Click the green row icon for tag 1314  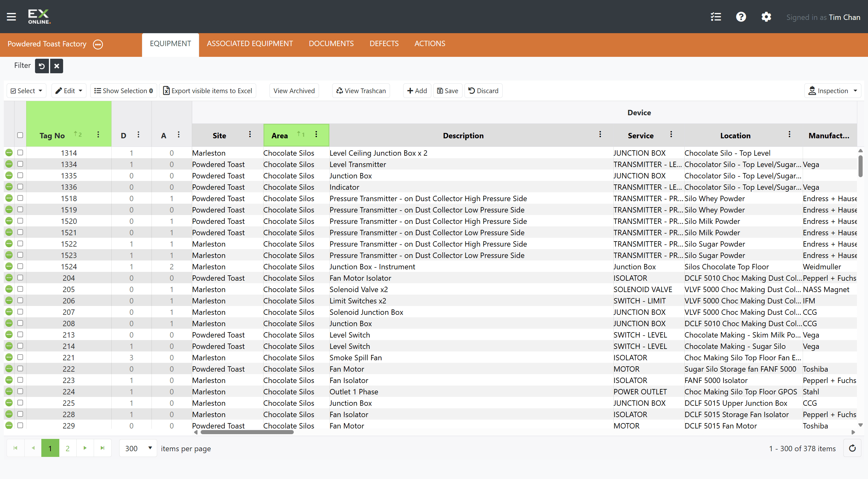point(9,153)
